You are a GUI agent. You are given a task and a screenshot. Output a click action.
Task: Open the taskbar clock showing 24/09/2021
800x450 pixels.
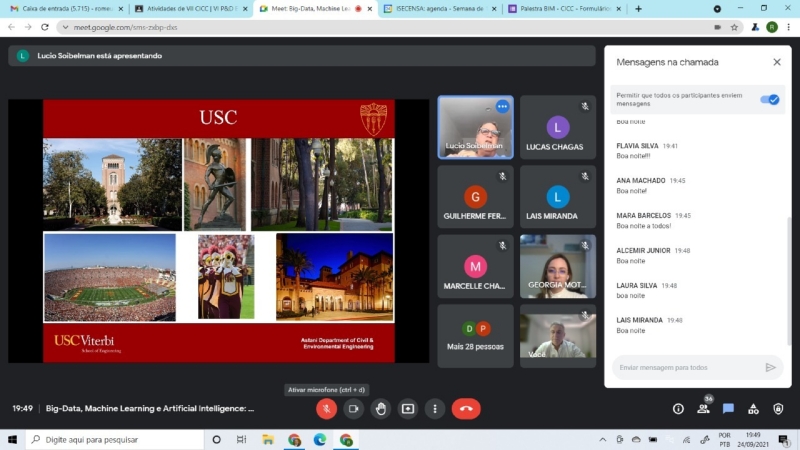(x=753, y=439)
